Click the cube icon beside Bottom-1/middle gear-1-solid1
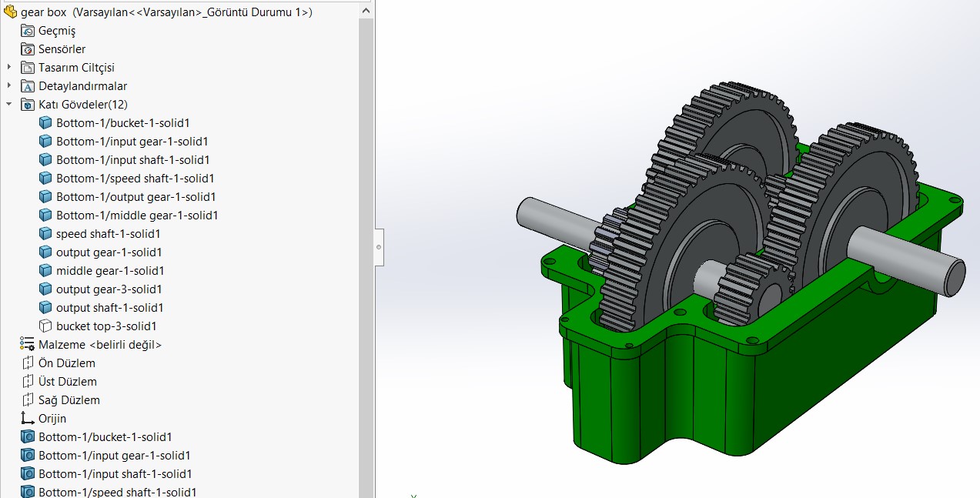Viewport: 980px width, 498px height. coord(45,216)
